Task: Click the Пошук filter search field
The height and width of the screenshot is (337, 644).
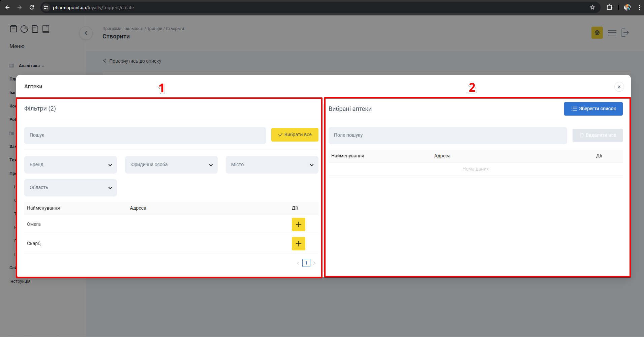Action: (x=145, y=135)
